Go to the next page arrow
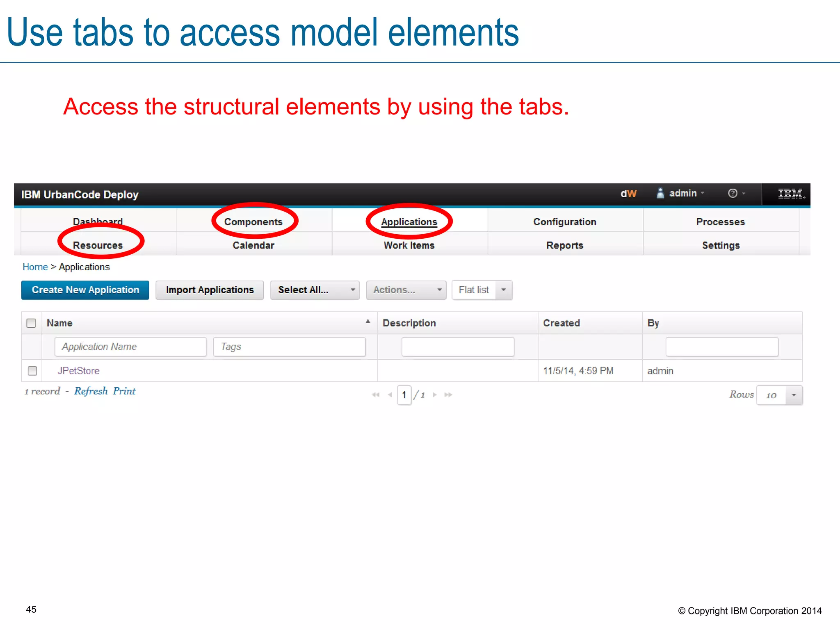This screenshot has width=840, height=630. 435,395
